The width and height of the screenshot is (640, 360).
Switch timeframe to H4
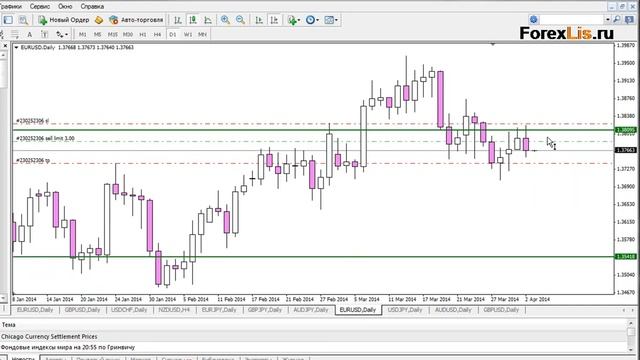click(x=158, y=34)
